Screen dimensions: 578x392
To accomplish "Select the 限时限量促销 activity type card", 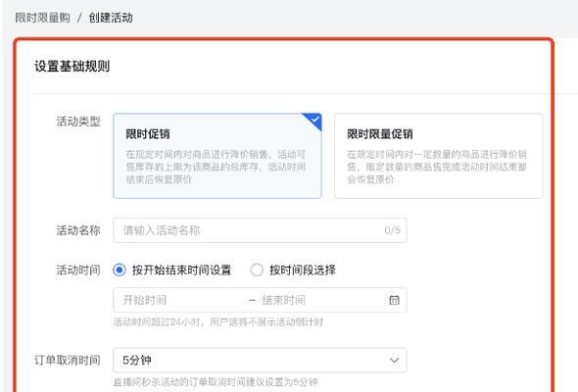I will 438,156.
